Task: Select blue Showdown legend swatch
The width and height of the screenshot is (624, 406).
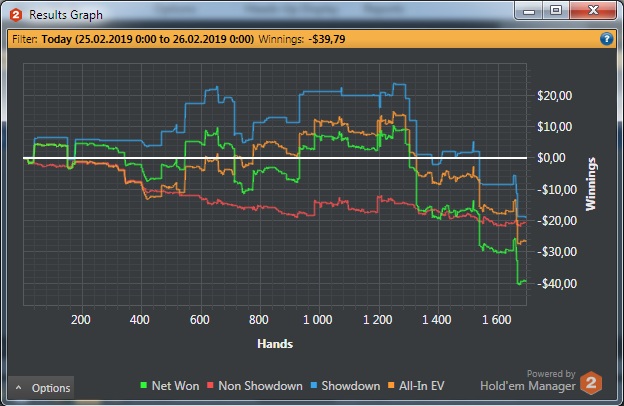Action: click(314, 385)
